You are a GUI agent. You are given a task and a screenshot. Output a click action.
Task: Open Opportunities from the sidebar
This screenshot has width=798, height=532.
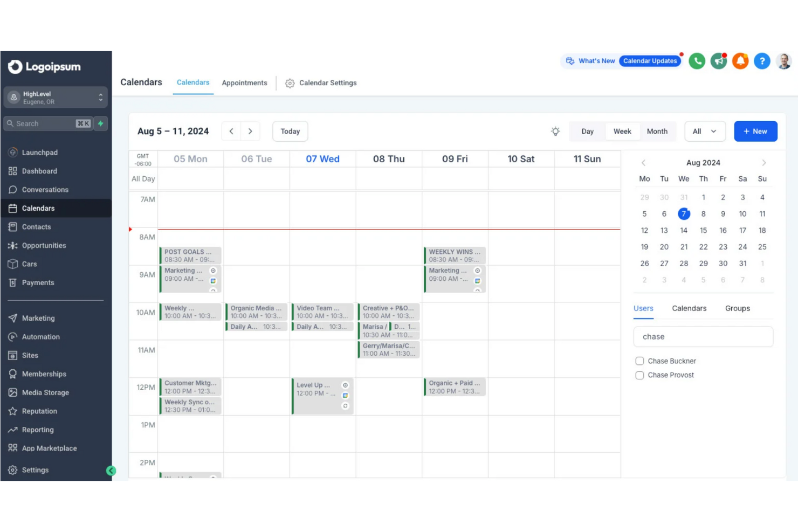[43, 245]
